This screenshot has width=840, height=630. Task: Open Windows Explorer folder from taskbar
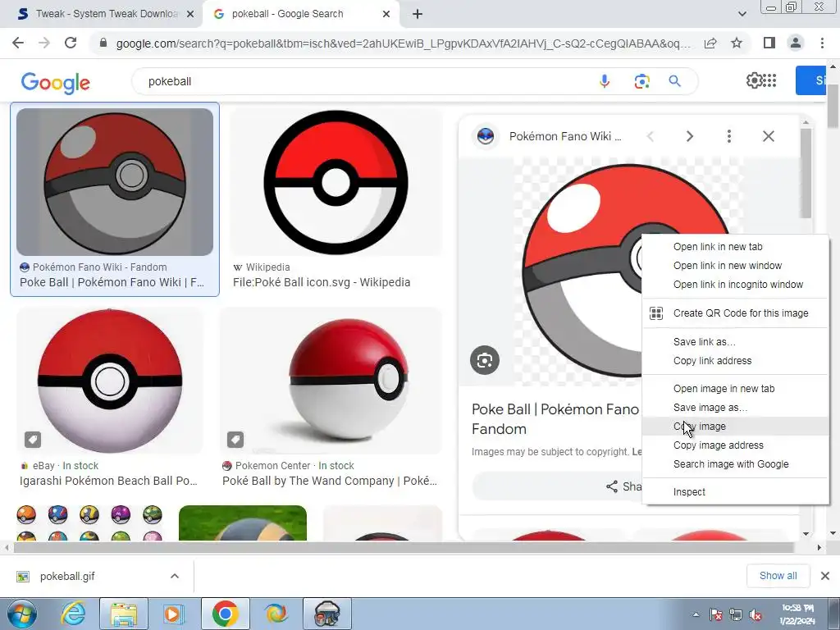tap(124, 614)
